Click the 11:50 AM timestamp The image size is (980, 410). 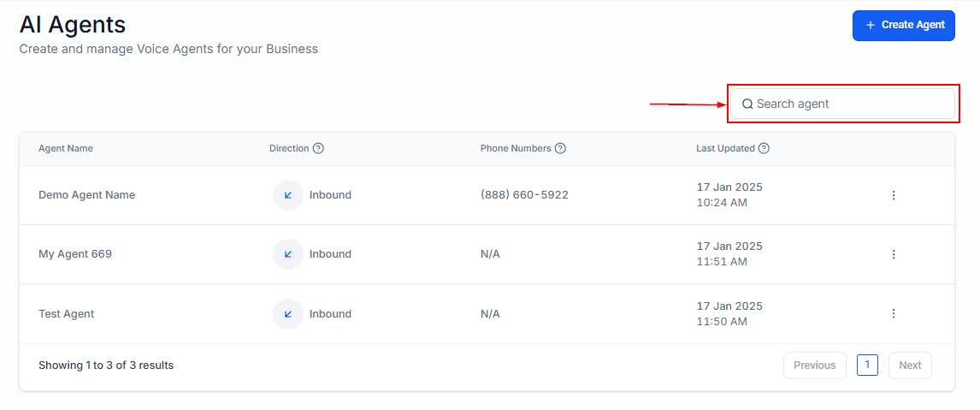coord(722,322)
